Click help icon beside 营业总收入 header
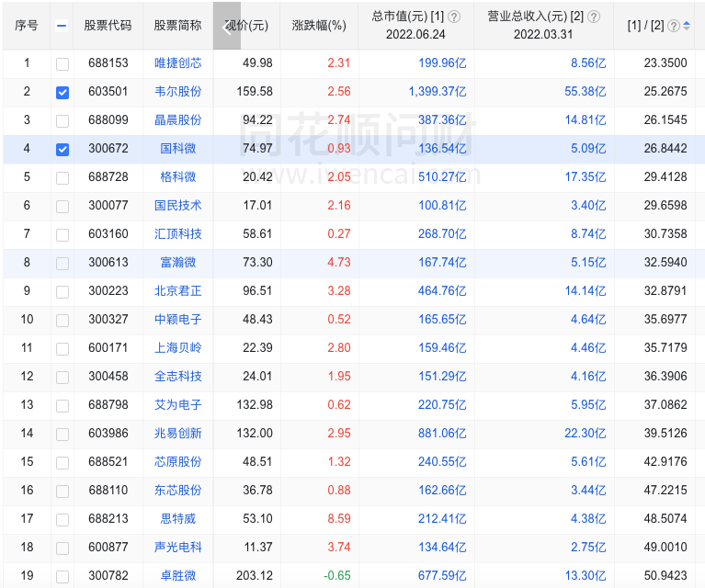 (x=594, y=17)
